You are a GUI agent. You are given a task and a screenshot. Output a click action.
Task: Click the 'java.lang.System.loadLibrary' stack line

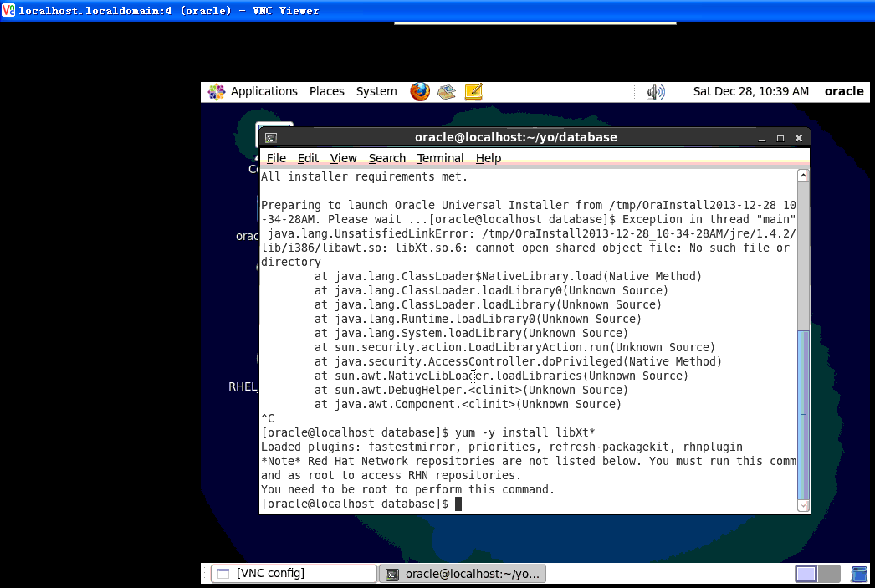471,334
